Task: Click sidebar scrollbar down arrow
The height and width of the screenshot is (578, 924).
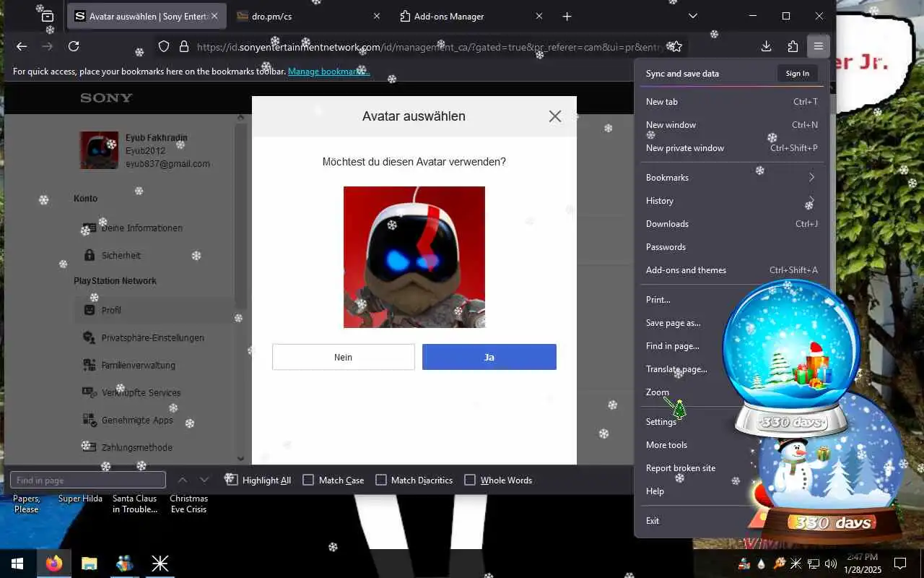Action: click(x=241, y=459)
